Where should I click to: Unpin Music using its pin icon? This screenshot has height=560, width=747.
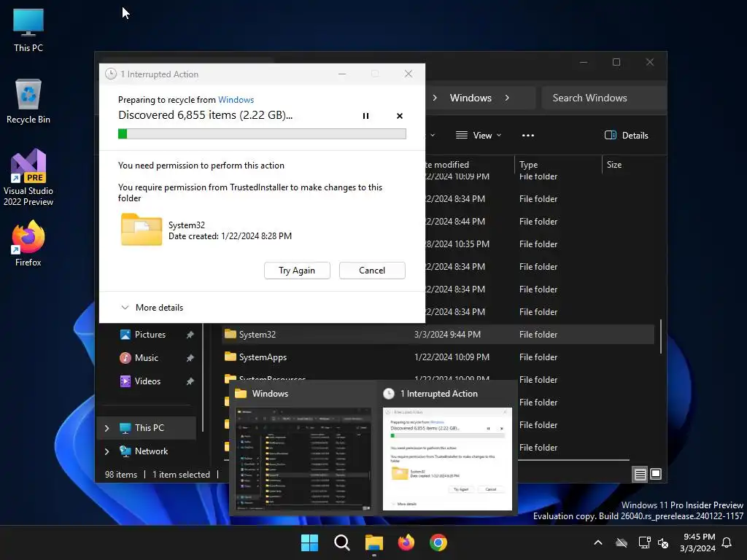[190, 358]
